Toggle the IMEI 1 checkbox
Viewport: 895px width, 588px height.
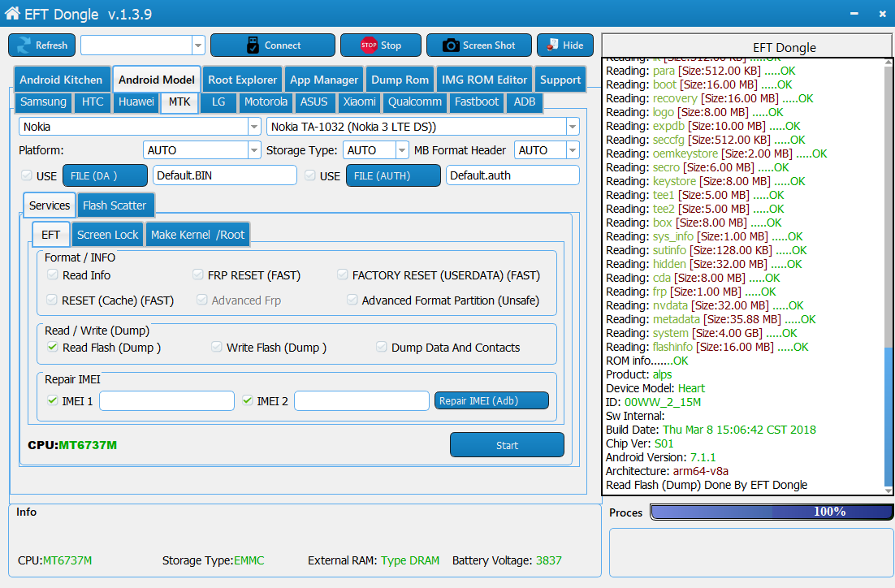(53, 400)
